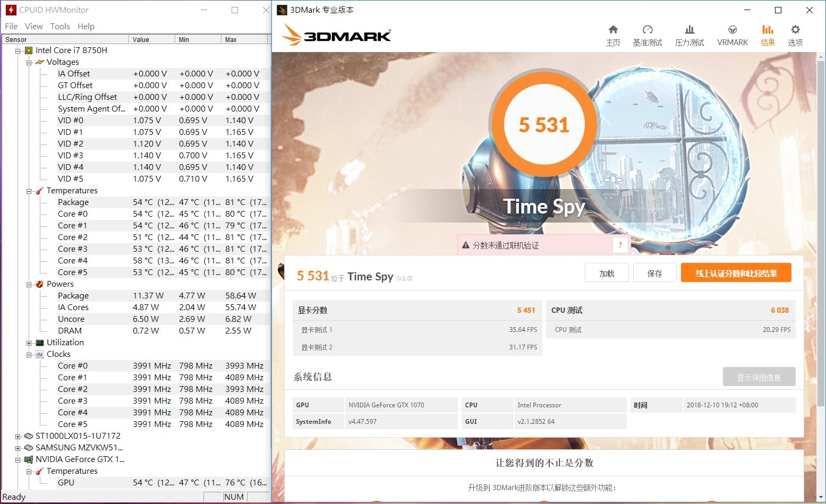Open the View menu in HWMonitor
This screenshot has height=504, width=826.
click(33, 26)
